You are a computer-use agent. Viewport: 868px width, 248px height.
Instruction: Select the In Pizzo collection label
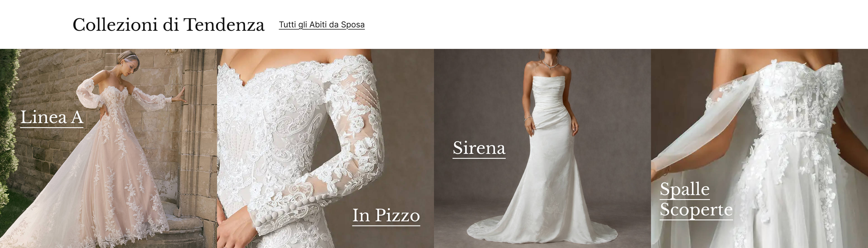386,216
